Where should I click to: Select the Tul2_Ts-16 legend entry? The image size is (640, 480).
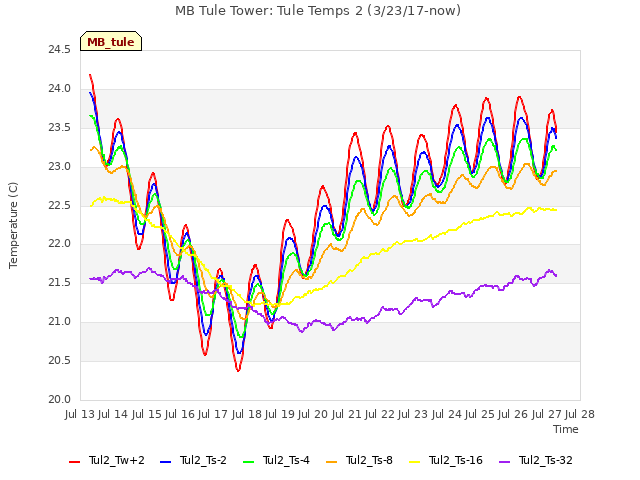click(446, 460)
